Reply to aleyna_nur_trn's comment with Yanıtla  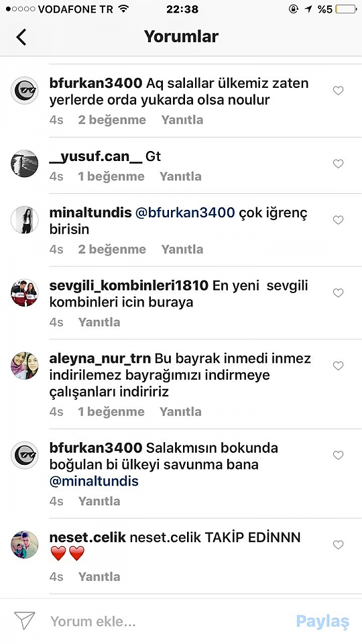(x=180, y=411)
